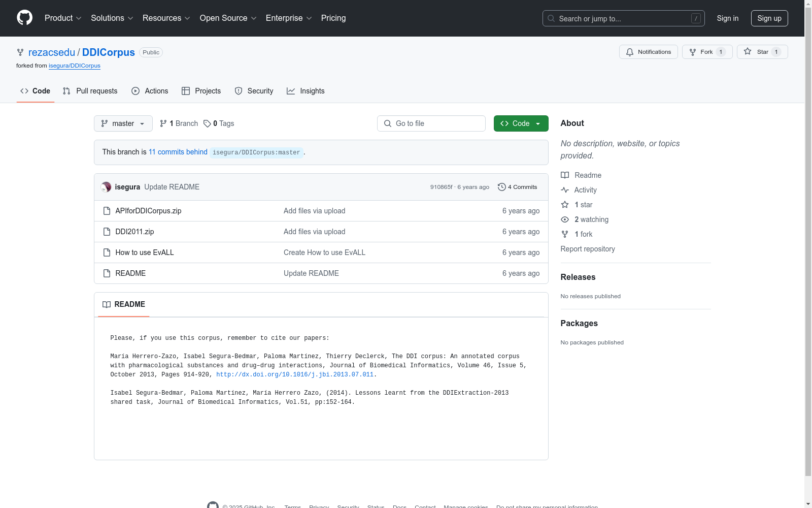Switch to the Actions tab
Image resolution: width=812 pixels, height=508 pixels.
150,91
